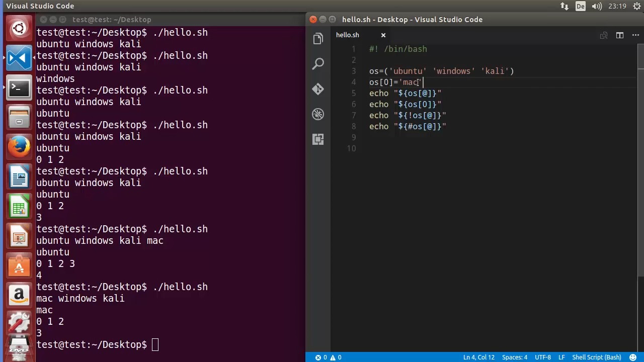This screenshot has width=644, height=362.
Task: Click line number 10 in gutter
Action: [351, 149]
